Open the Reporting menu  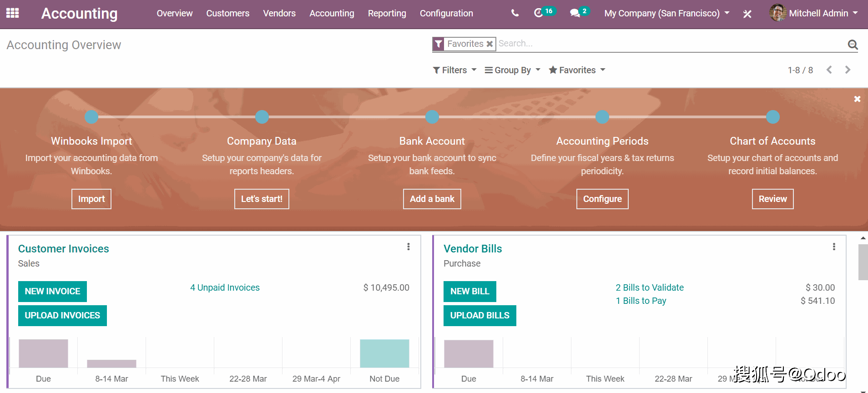tap(387, 13)
